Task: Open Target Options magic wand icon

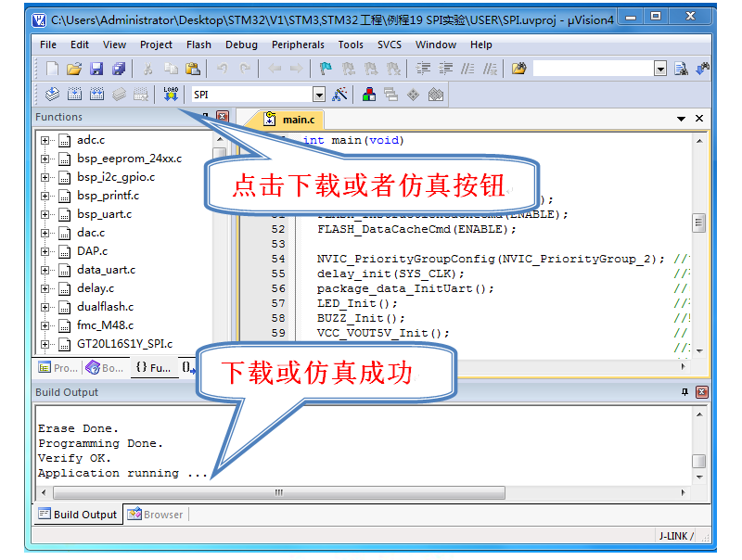Action: [x=339, y=95]
